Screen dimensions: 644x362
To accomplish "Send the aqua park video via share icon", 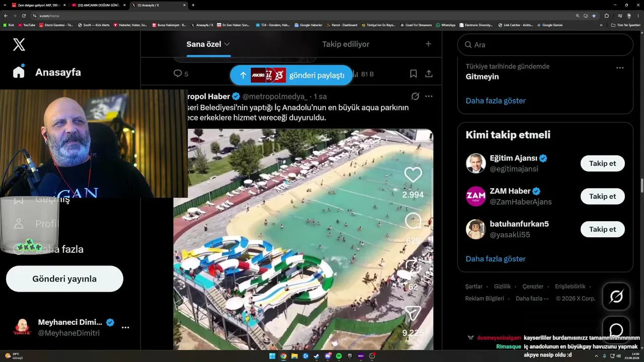I will [x=413, y=313].
